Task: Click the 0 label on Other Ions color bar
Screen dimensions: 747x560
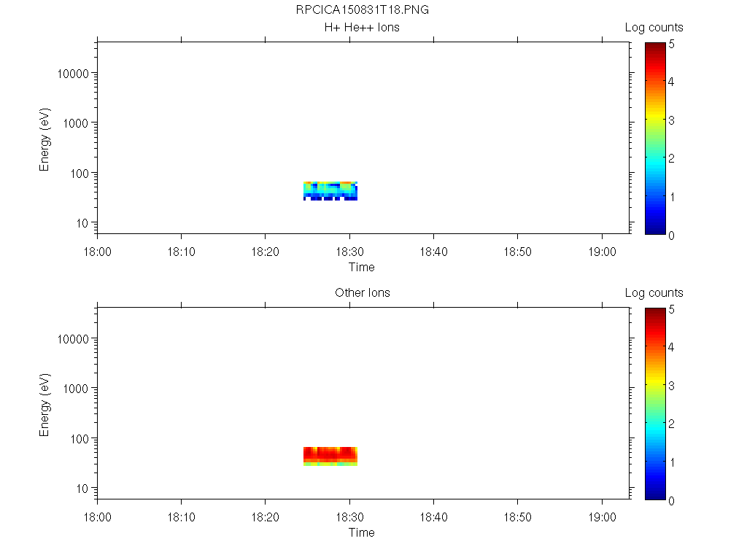Action: tap(671, 501)
